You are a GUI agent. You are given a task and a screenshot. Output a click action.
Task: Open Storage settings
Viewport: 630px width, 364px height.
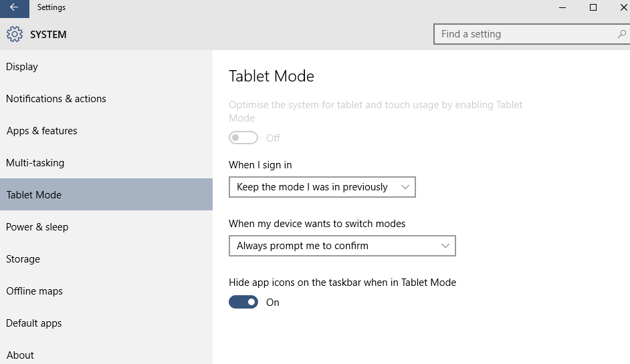tap(23, 259)
